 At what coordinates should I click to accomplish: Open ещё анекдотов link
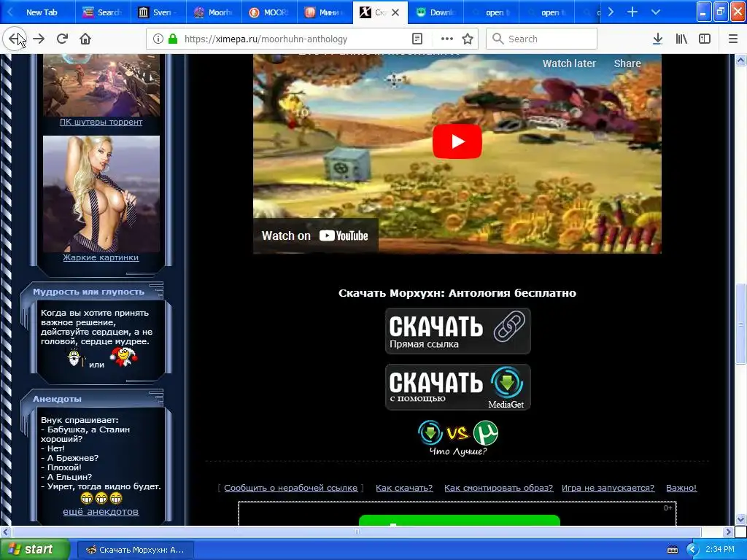[101, 512]
